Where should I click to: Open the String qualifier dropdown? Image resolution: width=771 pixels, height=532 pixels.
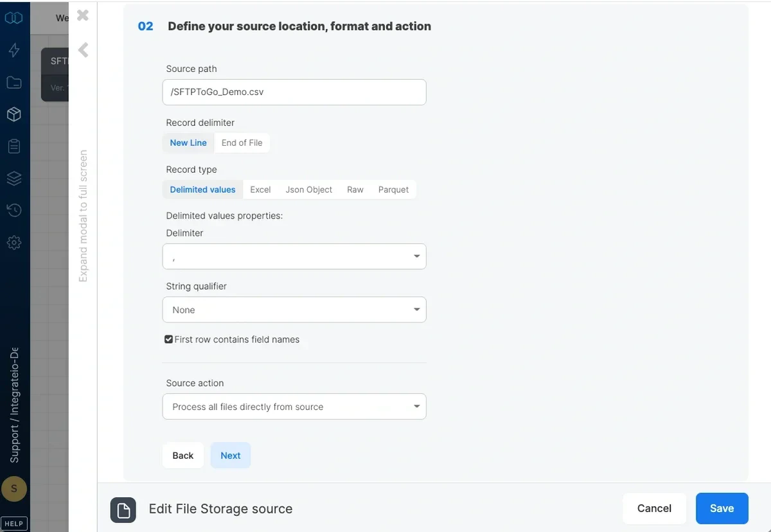294,309
